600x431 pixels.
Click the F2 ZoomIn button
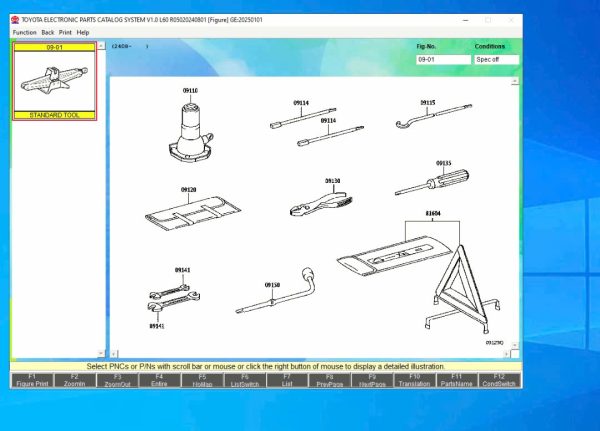pos(75,380)
